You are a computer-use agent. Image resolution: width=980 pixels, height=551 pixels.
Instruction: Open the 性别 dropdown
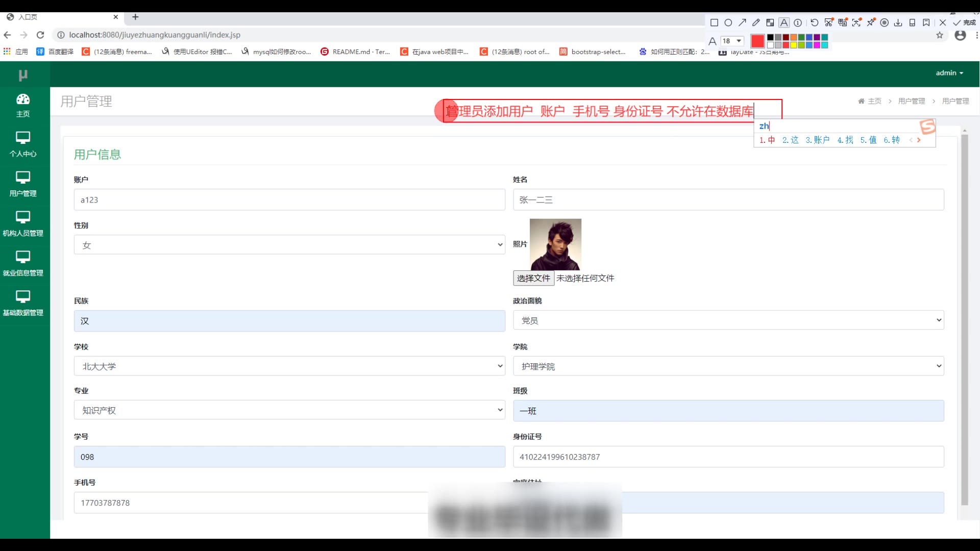[x=289, y=245]
